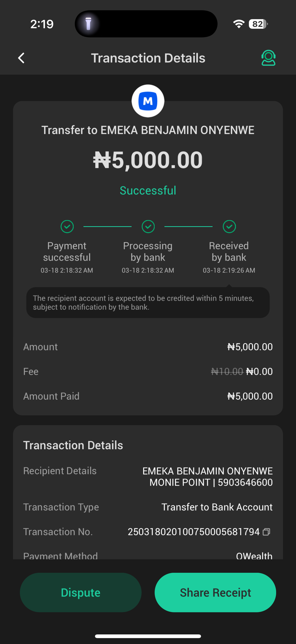This screenshot has height=644, width=296.
Task: Open customer support headset icon
Action: [x=268, y=58]
